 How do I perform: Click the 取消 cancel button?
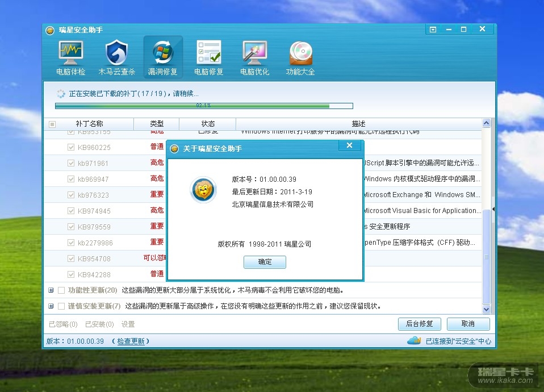[x=468, y=324]
